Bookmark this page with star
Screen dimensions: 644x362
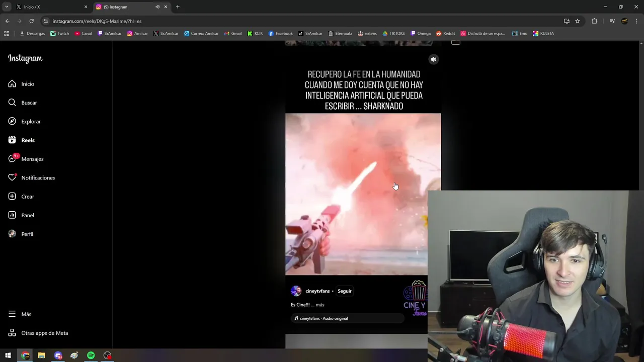(x=578, y=21)
